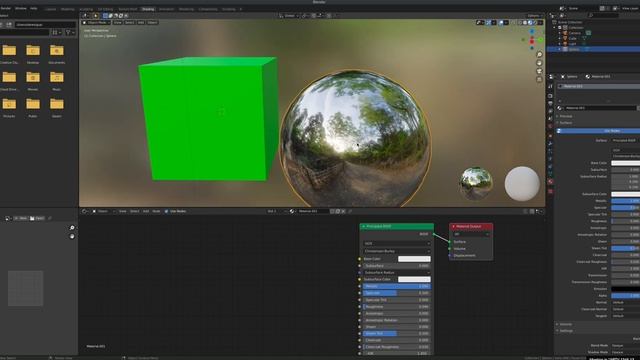Open the node editor Object type dropdown
640x360 pixels.
104,211
